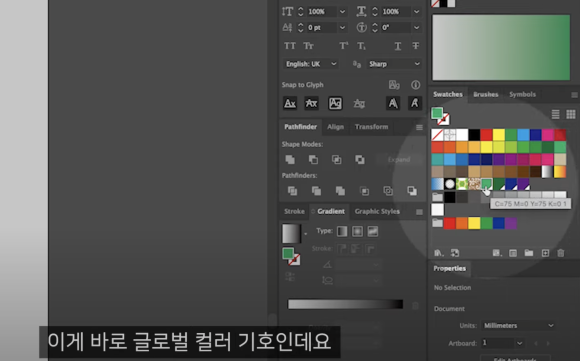
Task: Toggle Underline text style
Action: pyautogui.click(x=398, y=46)
